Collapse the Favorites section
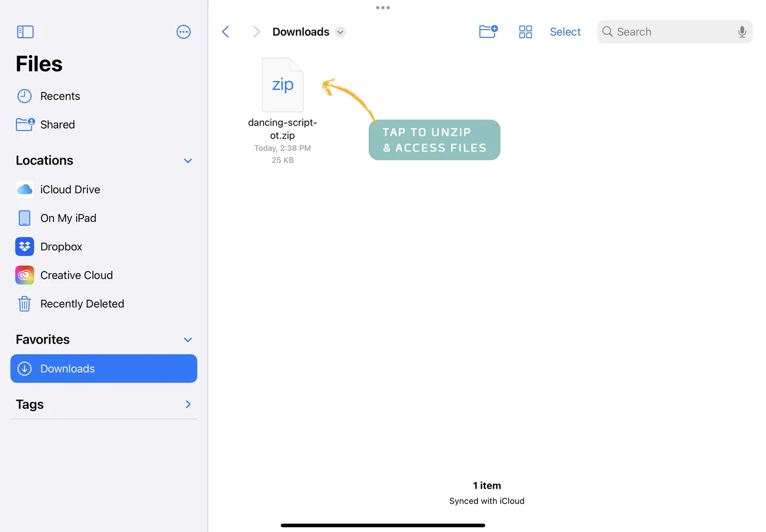This screenshot has width=766, height=532. tap(187, 340)
